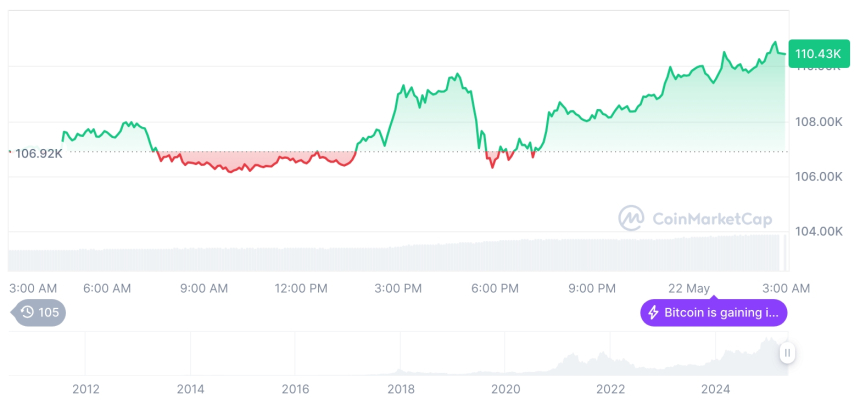Click the 2012 year label in navigator
Screen dimensions: 860x401
[x=86, y=389]
